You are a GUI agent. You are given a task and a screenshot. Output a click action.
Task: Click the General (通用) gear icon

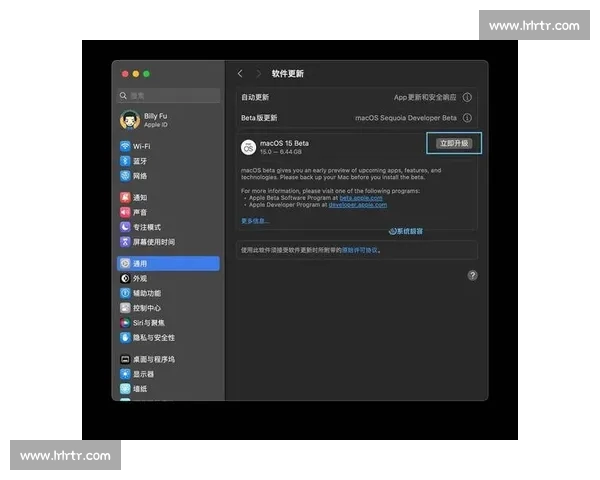[125, 264]
